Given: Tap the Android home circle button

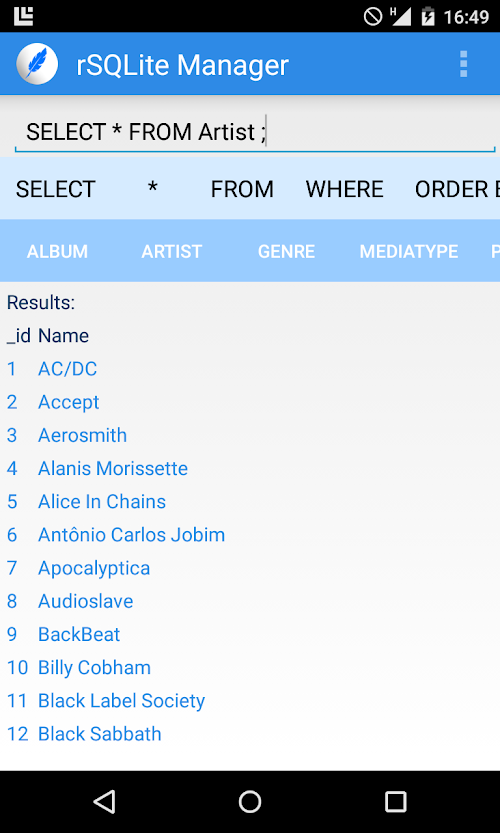Looking at the screenshot, I should tap(250, 801).
